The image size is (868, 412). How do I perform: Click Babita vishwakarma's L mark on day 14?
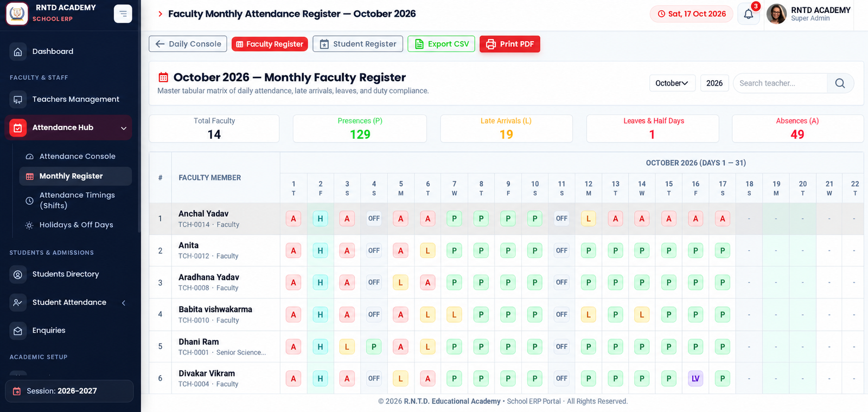point(642,314)
